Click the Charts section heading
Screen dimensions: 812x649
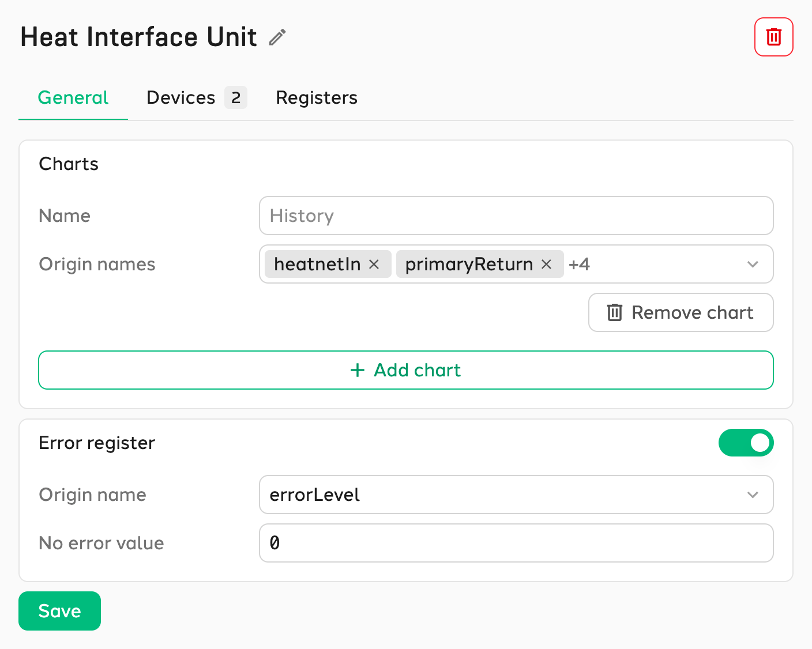click(x=69, y=164)
